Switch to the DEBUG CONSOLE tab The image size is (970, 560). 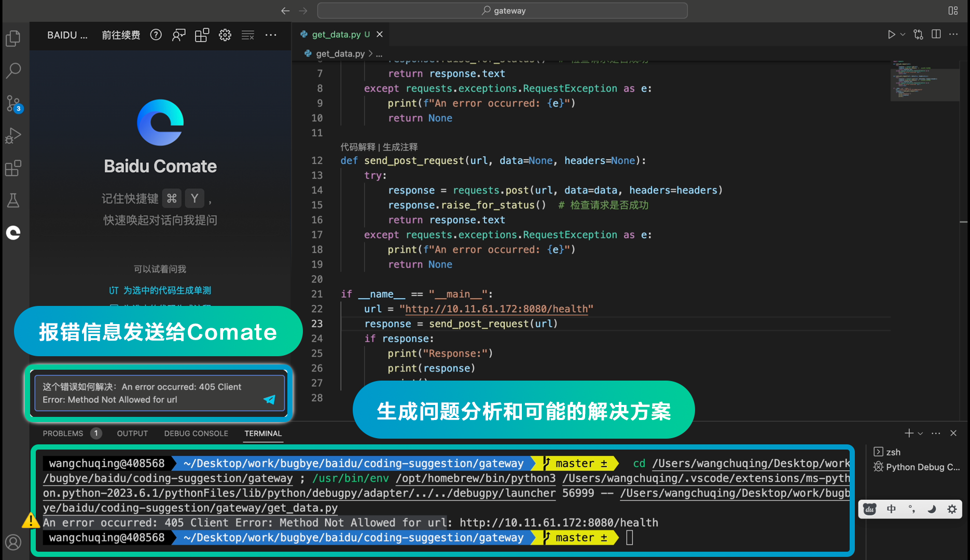point(196,433)
